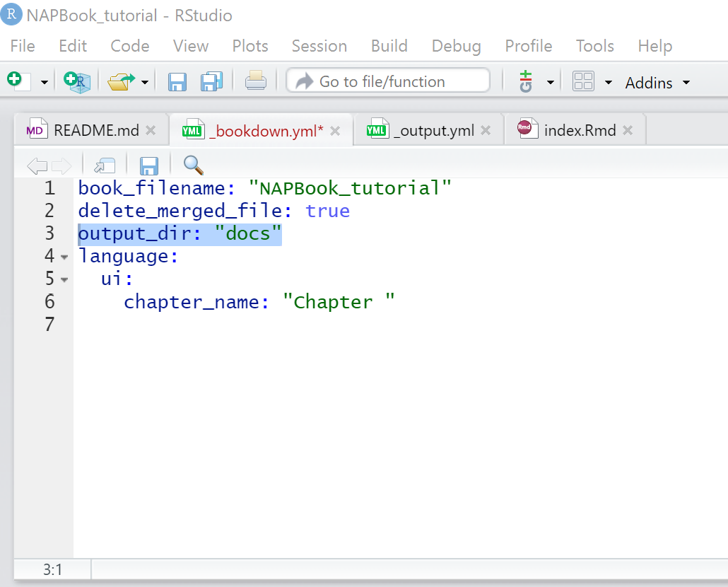Open the new file dropdown arrow
This screenshot has height=587, width=728.
[44, 82]
